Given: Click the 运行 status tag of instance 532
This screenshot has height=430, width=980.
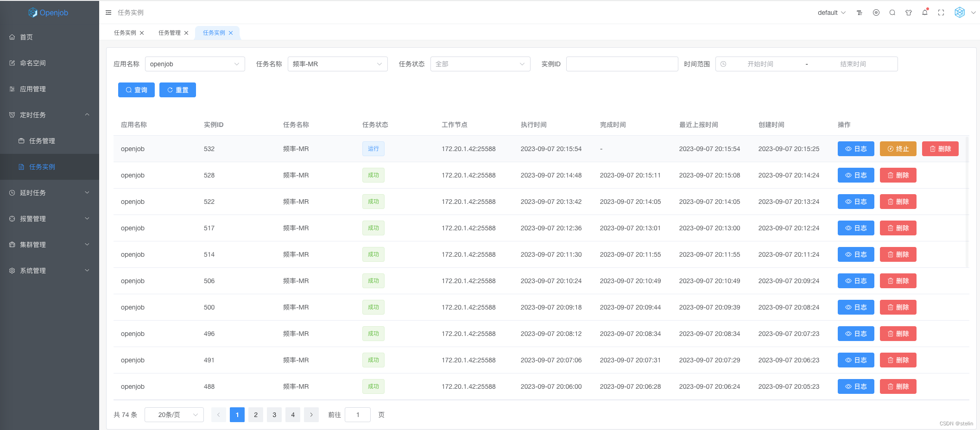Looking at the screenshot, I should 373,149.
